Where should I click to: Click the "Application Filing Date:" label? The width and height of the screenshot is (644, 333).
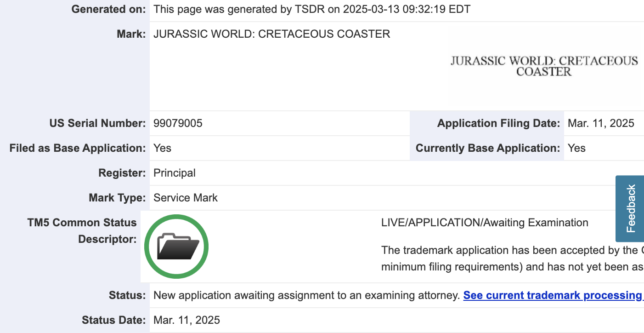tap(499, 123)
